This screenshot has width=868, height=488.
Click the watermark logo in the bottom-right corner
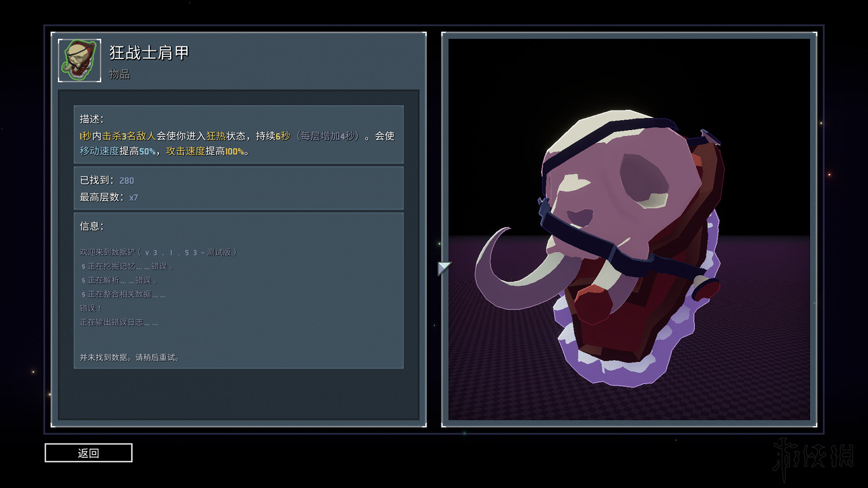click(x=813, y=457)
